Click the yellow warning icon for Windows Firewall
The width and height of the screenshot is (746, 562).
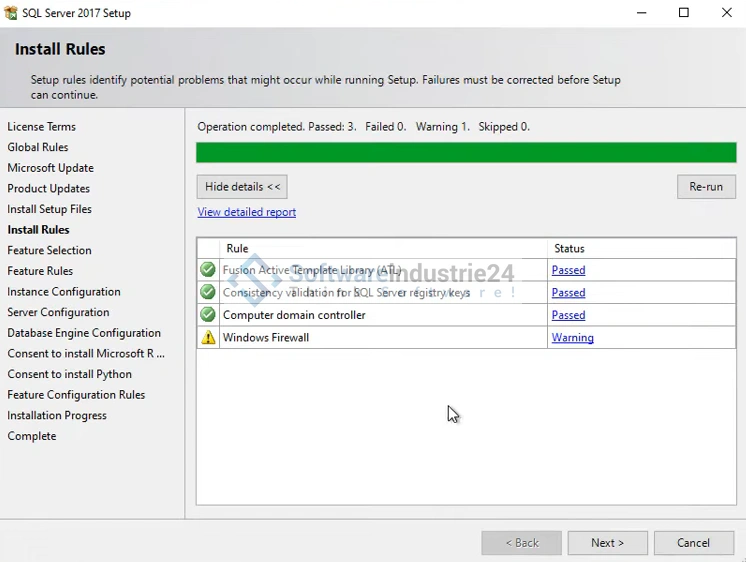tap(208, 338)
